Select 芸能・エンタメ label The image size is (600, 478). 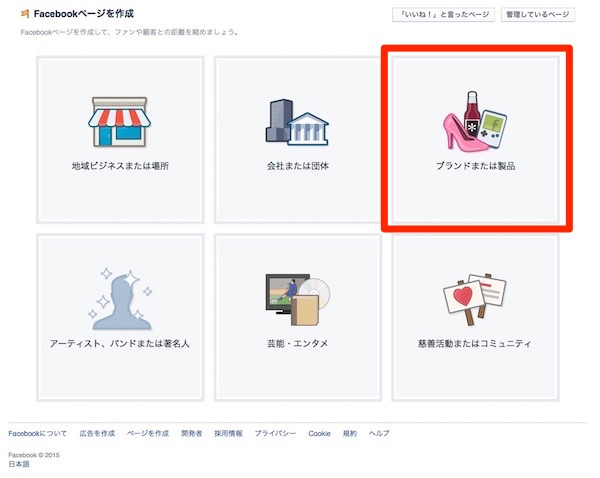[297, 343]
